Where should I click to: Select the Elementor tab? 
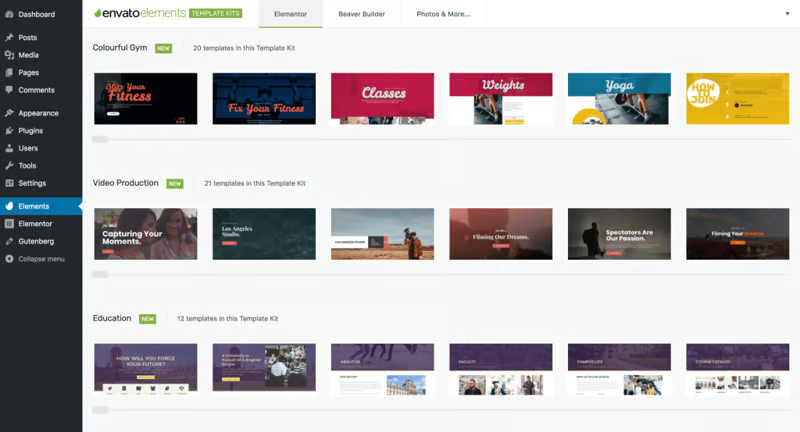click(x=290, y=15)
